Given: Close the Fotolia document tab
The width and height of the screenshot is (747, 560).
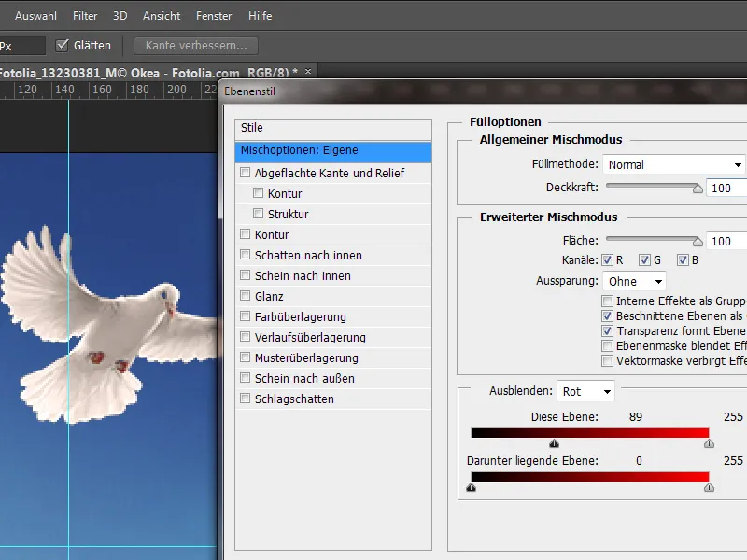Looking at the screenshot, I should click(x=308, y=72).
